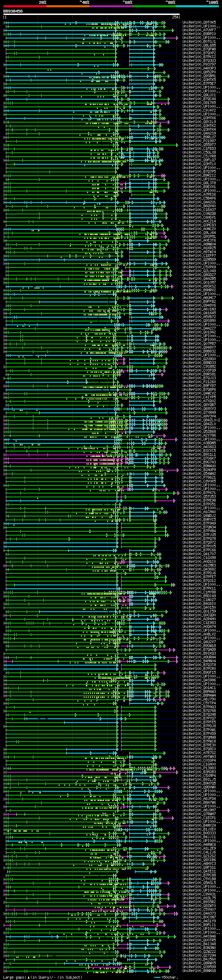This screenshot has height=980, width=222.
Task: Select hit UniRef100_Q5TU53
Action: pyautogui.click(x=199, y=496)
